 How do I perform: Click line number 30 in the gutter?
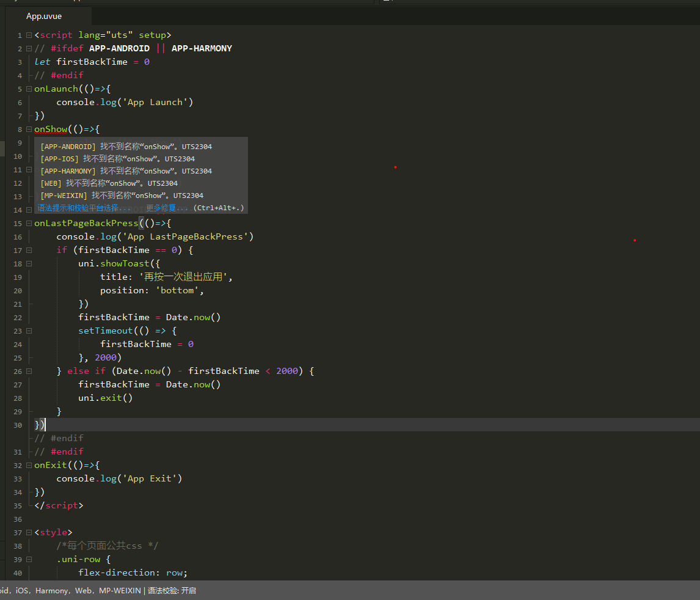18,425
